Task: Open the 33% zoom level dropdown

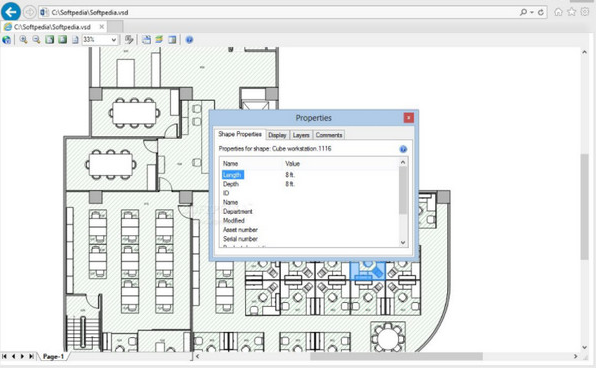Action: (x=113, y=40)
